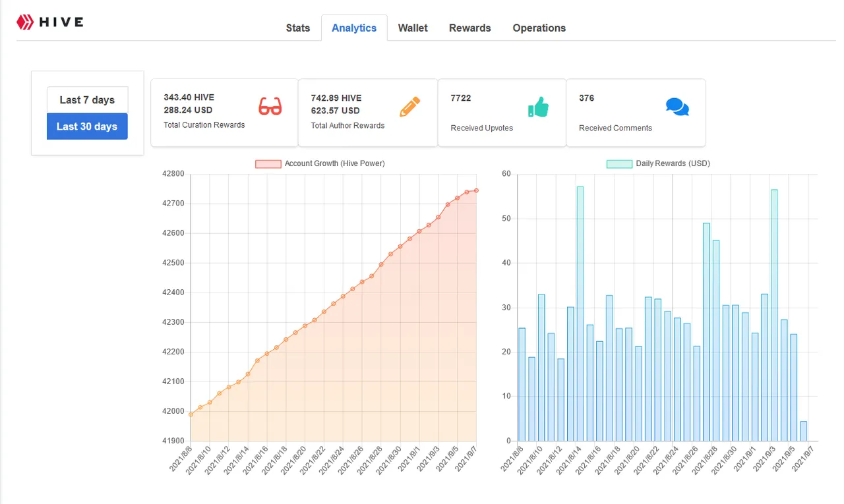Click the Total Curation Rewards label
Screen dimensions: 844x504
coord(204,125)
